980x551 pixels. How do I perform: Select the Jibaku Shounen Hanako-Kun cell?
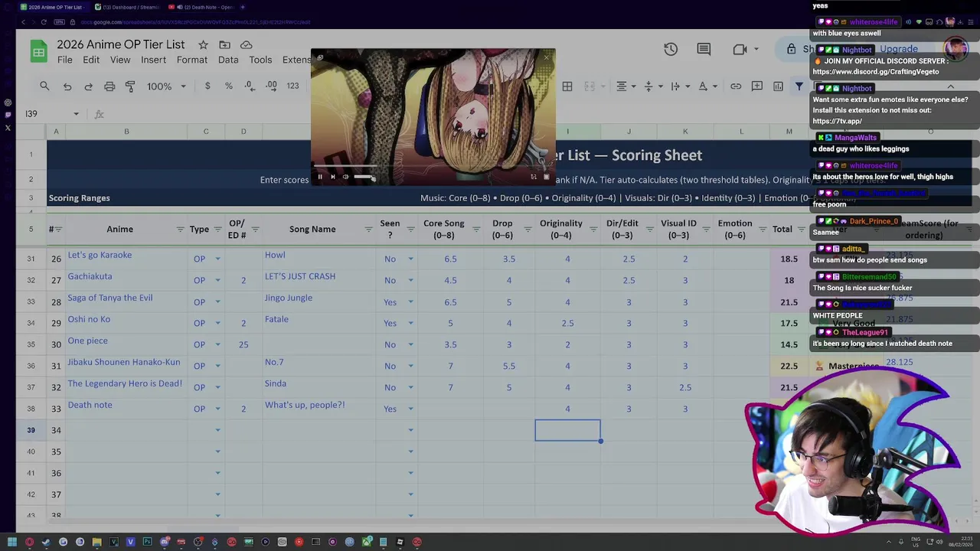coord(126,366)
